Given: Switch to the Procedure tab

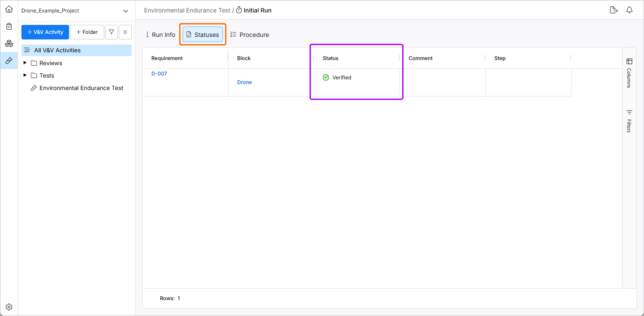Looking at the screenshot, I should tap(250, 35).
